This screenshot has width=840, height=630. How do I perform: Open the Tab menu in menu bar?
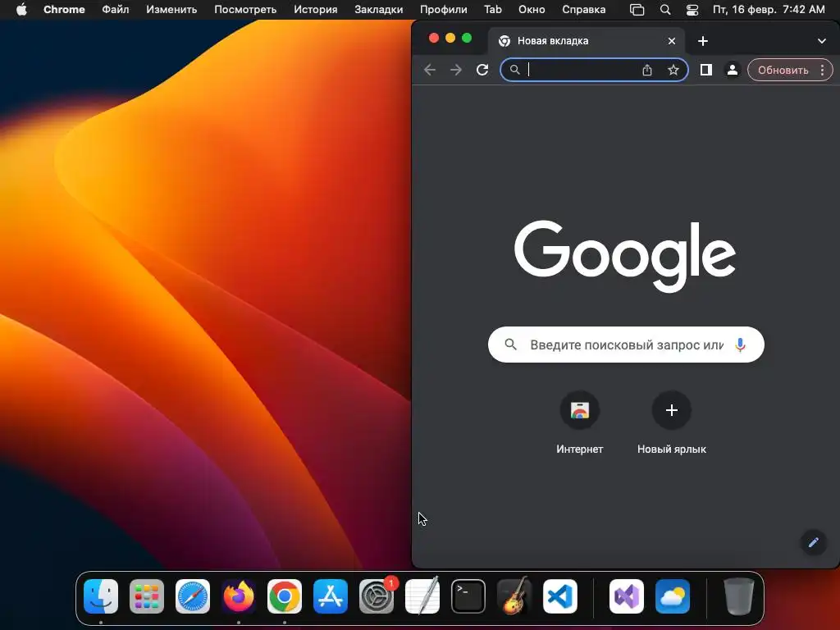click(493, 10)
